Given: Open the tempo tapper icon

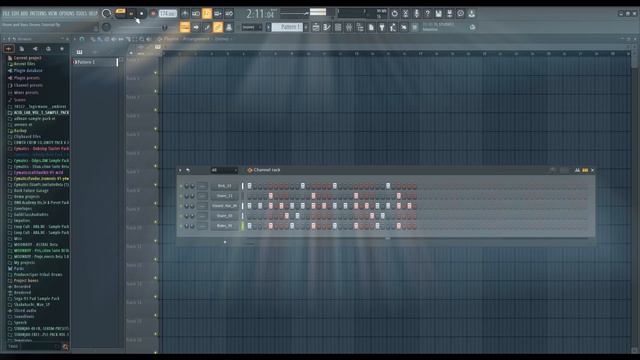Looking at the screenshot, I should [393, 27].
